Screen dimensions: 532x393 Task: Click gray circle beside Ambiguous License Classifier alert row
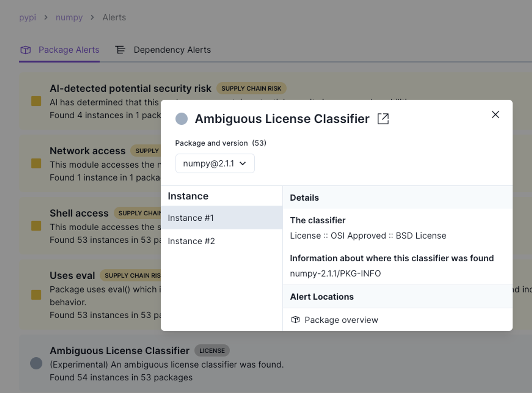coord(36,363)
